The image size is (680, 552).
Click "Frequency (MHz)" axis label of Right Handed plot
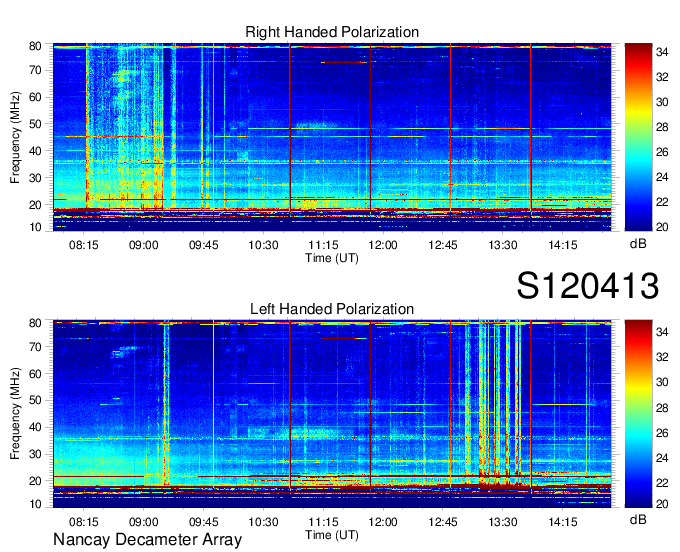point(15,137)
